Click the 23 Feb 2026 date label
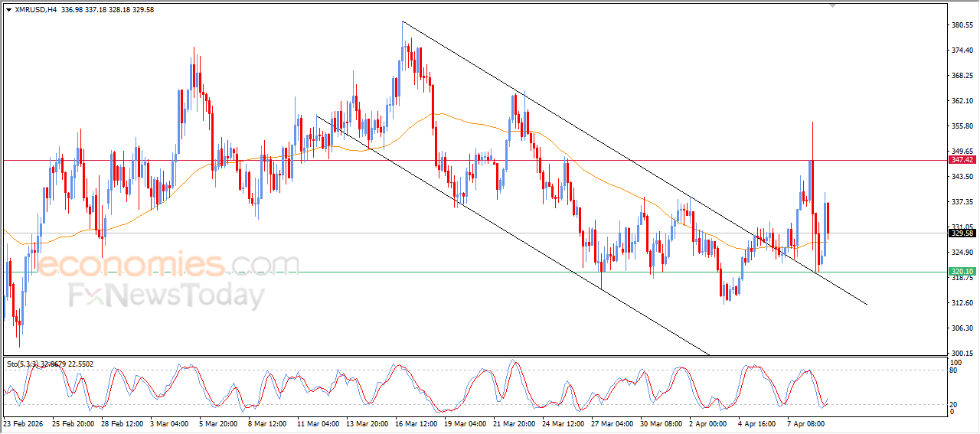Viewport: 980px width, 434px height. tap(23, 423)
